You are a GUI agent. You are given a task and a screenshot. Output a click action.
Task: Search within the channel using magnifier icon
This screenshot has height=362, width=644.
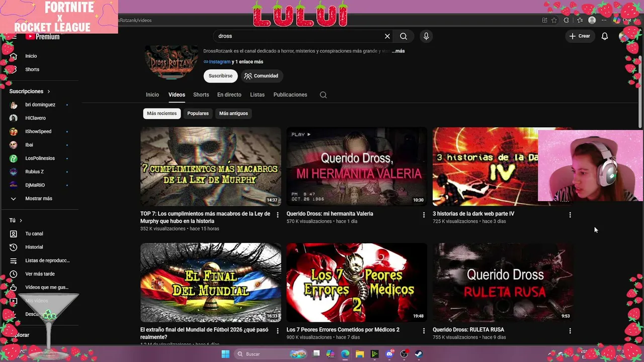(x=324, y=95)
